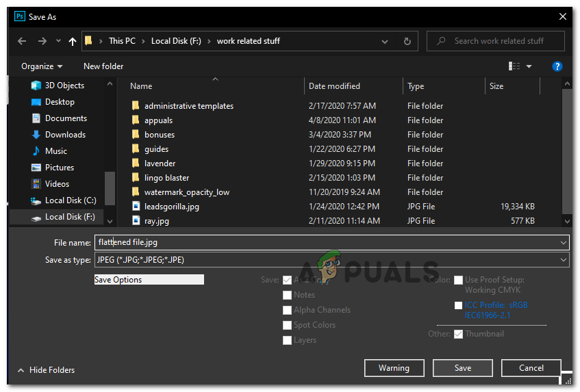Image resolution: width=580 pixels, height=392 pixels.
Task: Open Downloads in the sidebar
Action: (58, 135)
